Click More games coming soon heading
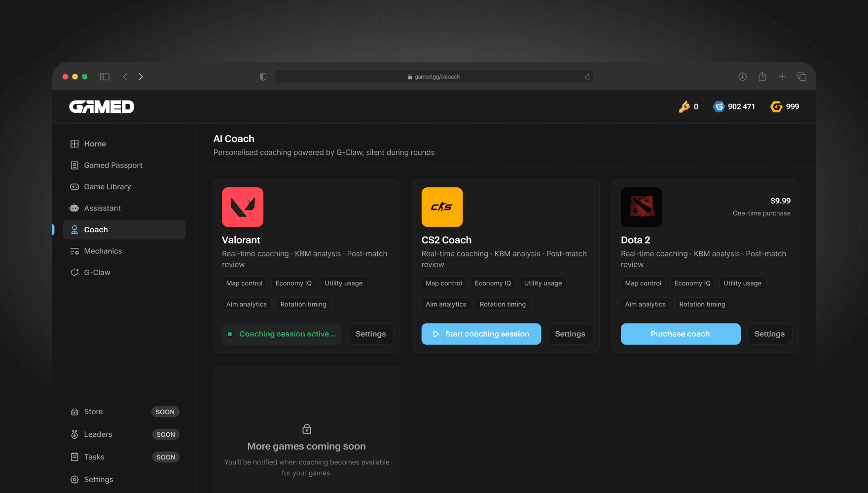 tap(307, 446)
